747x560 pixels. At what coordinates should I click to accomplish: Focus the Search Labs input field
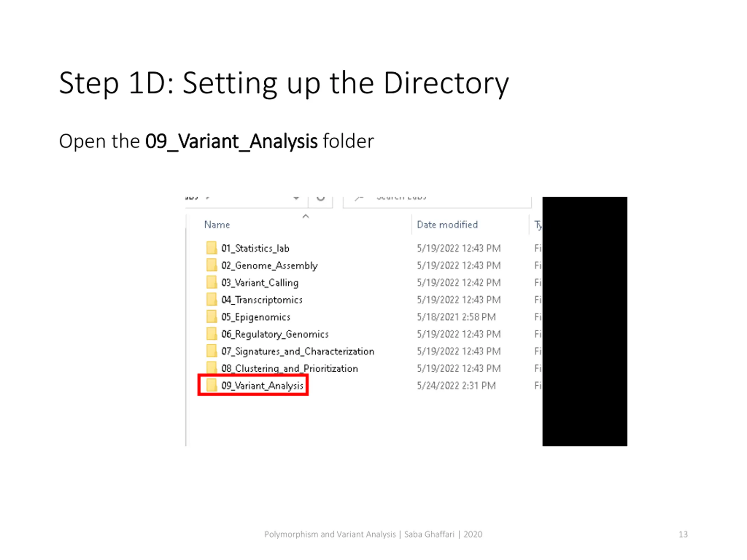(437, 202)
